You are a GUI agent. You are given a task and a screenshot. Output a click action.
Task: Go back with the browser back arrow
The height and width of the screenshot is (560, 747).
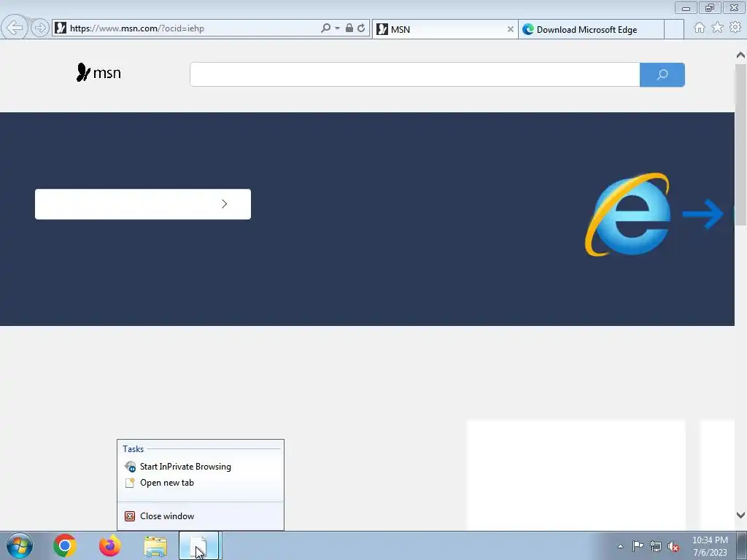(x=15, y=28)
